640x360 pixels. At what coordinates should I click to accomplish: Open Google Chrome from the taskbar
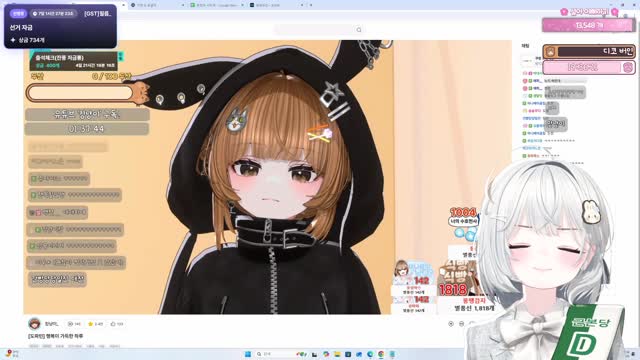pos(381,354)
